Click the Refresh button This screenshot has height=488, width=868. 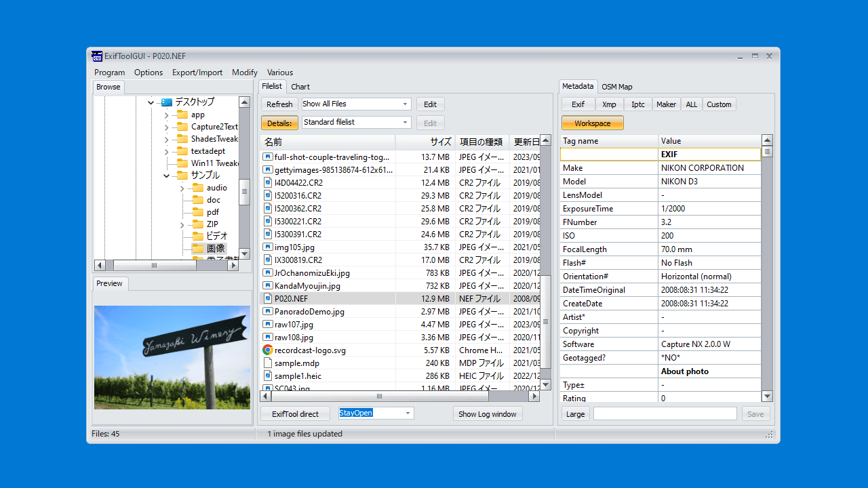(x=279, y=104)
